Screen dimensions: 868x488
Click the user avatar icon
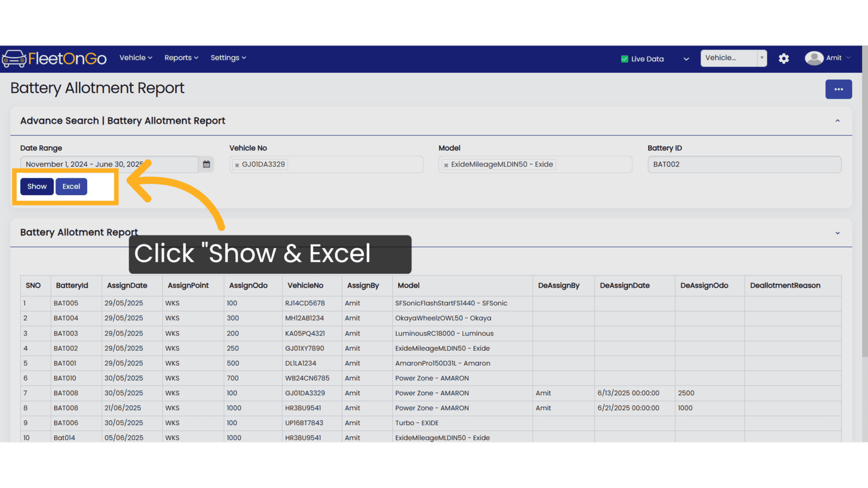[814, 58]
